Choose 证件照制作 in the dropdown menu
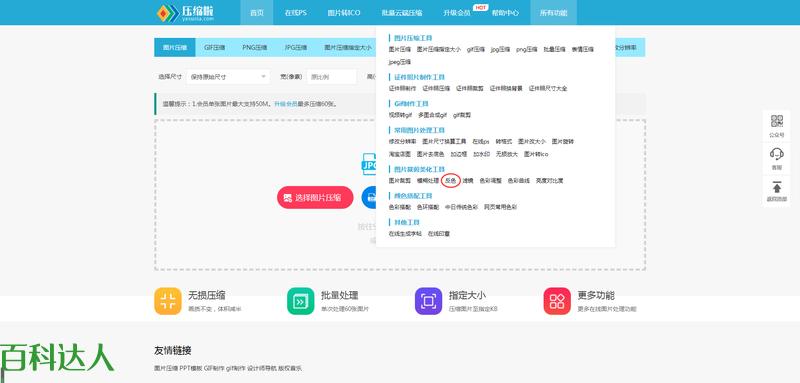 pos(403,88)
